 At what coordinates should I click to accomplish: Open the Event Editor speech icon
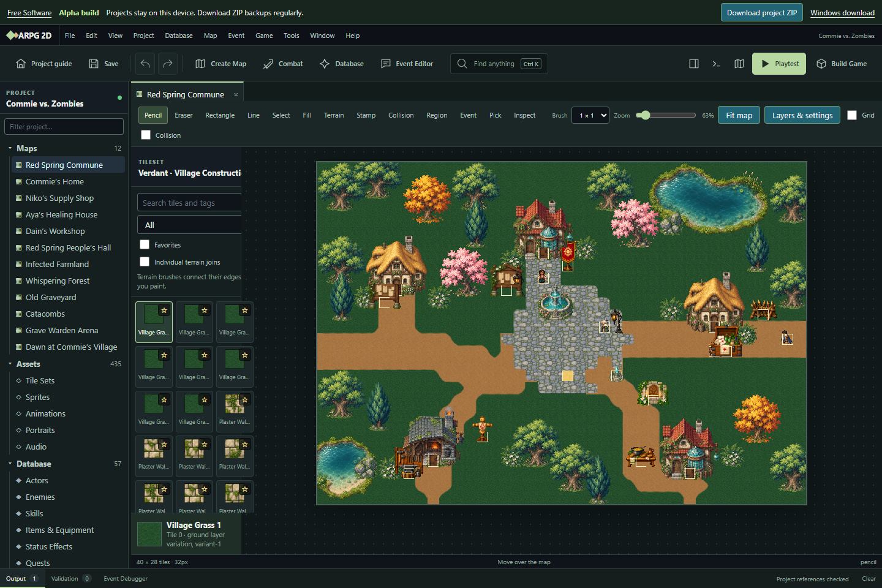click(386, 64)
